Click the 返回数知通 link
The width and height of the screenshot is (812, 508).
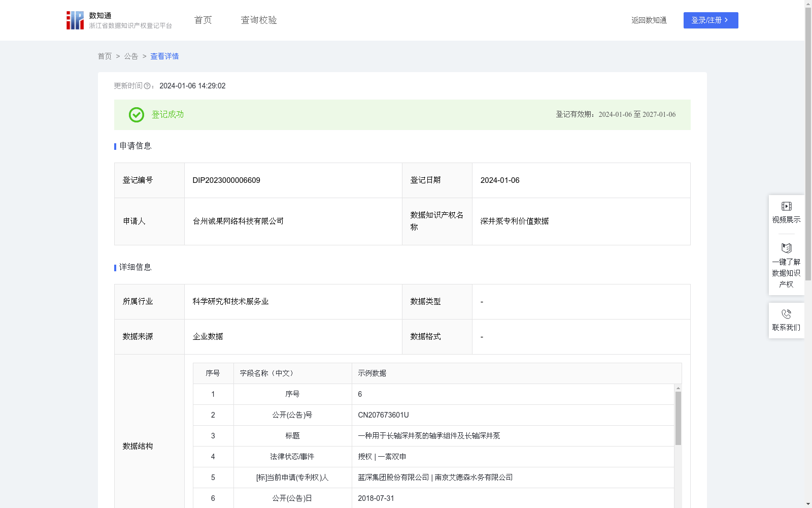(649, 20)
